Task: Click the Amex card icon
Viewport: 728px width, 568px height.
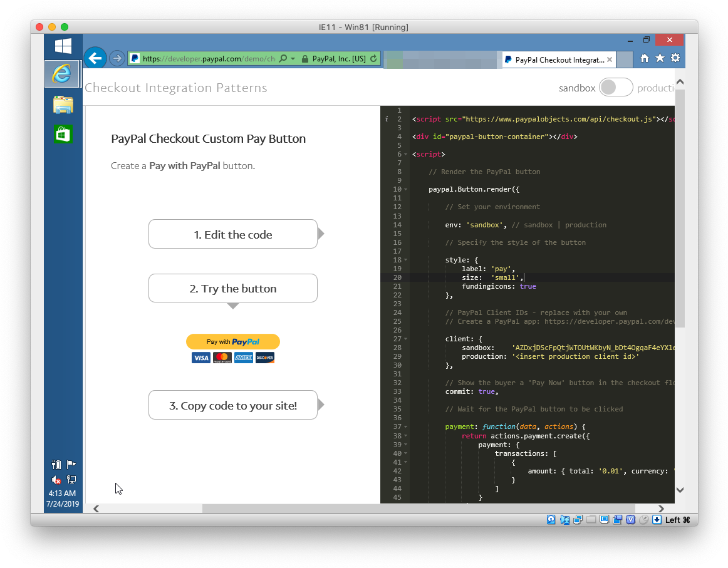Action: [244, 358]
